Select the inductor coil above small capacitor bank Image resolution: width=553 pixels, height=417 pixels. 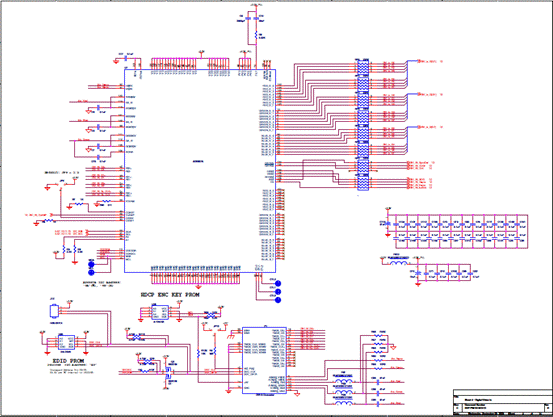point(399,263)
